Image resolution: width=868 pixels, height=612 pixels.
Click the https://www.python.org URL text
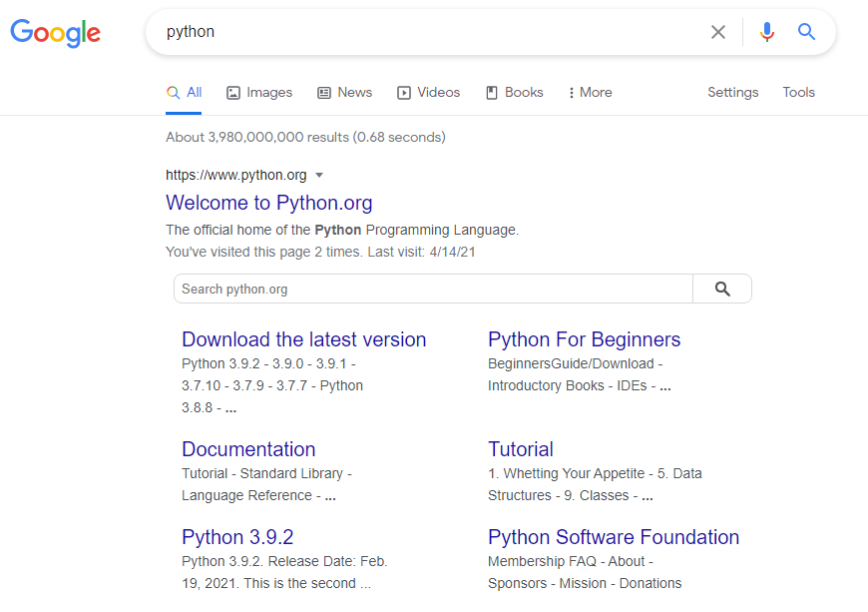click(x=235, y=175)
